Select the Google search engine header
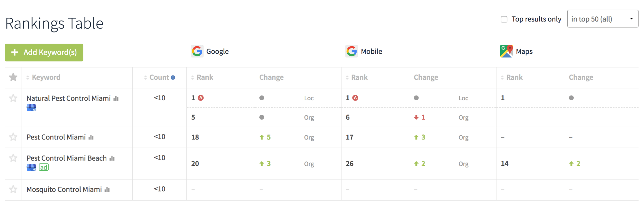The image size is (644, 207). coord(210,51)
